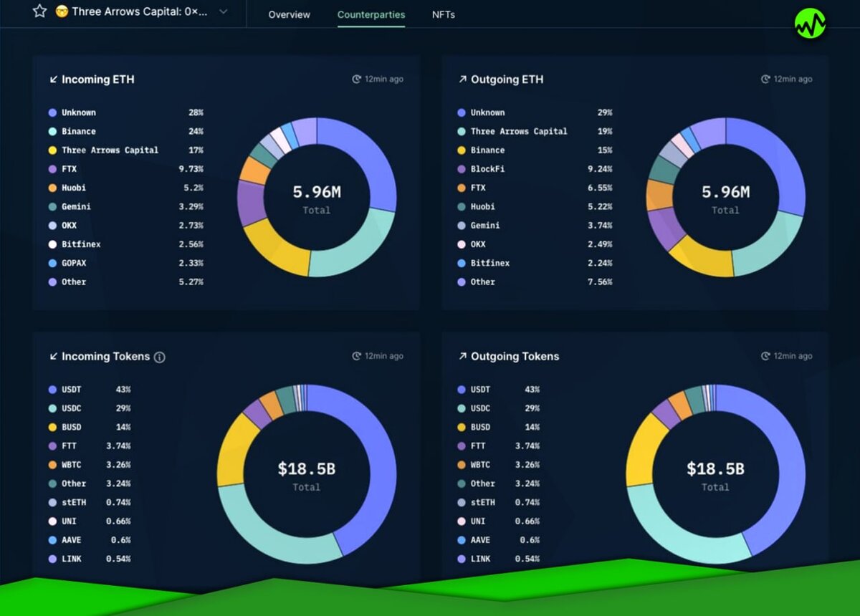Select Binance entry in Outgoing ETH
The width and height of the screenshot is (860, 616).
(x=535, y=150)
